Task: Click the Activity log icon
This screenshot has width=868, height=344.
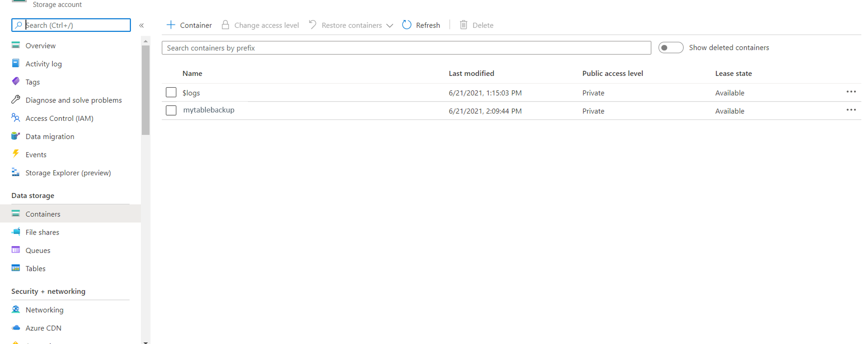Action: click(x=16, y=63)
